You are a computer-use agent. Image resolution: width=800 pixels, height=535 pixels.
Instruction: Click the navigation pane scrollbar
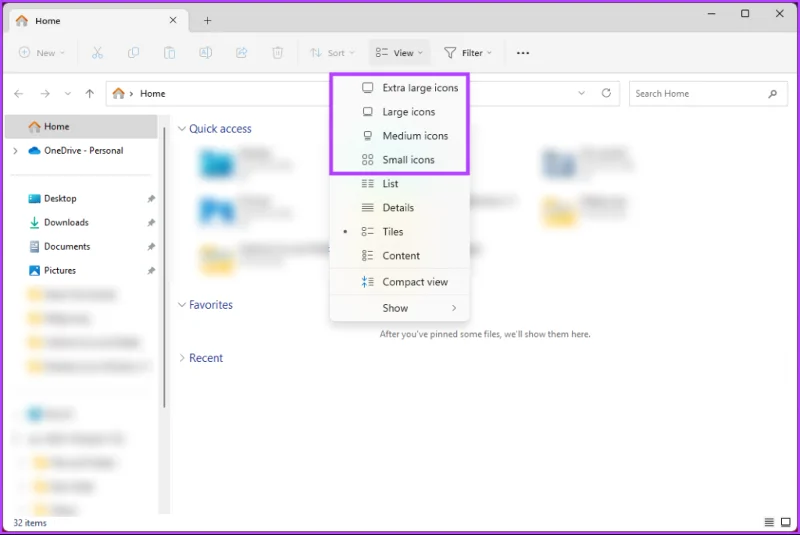pos(164,268)
